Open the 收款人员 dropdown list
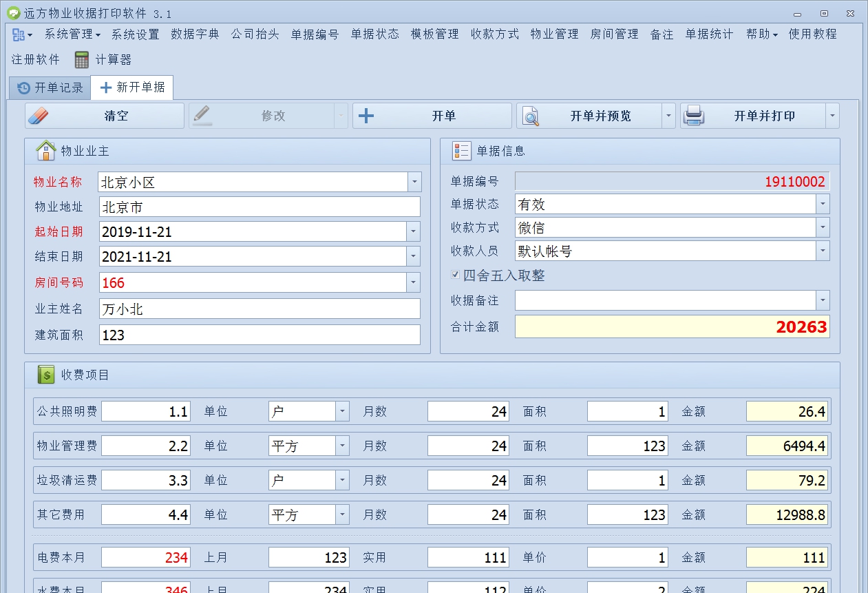The image size is (868, 593). (x=822, y=251)
